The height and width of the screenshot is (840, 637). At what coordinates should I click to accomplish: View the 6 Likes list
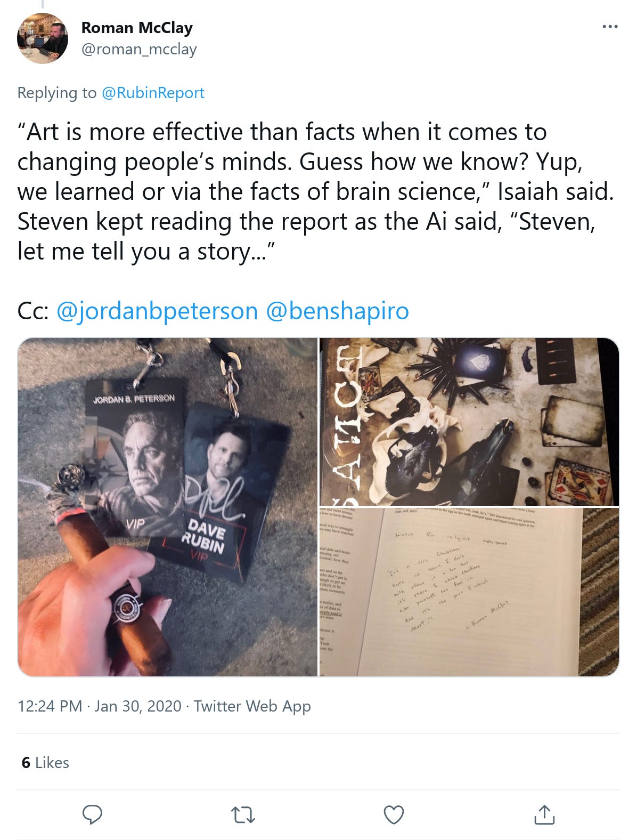point(45,763)
